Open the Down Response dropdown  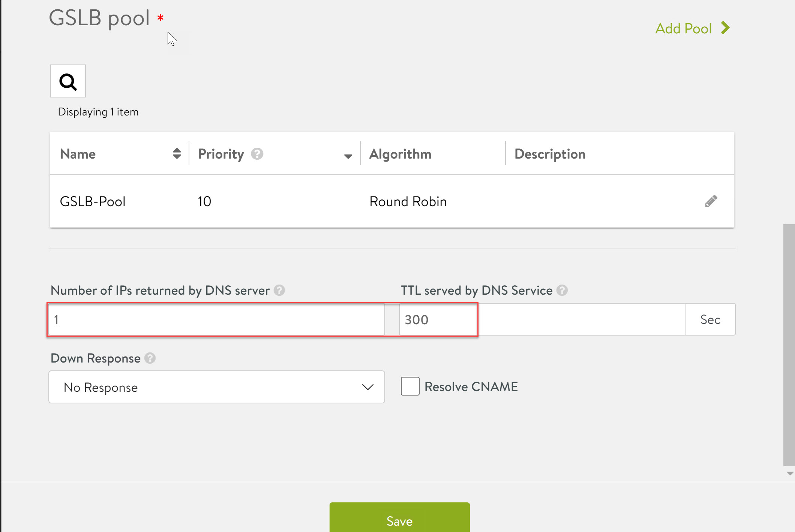pyautogui.click(x=216, y=387)
